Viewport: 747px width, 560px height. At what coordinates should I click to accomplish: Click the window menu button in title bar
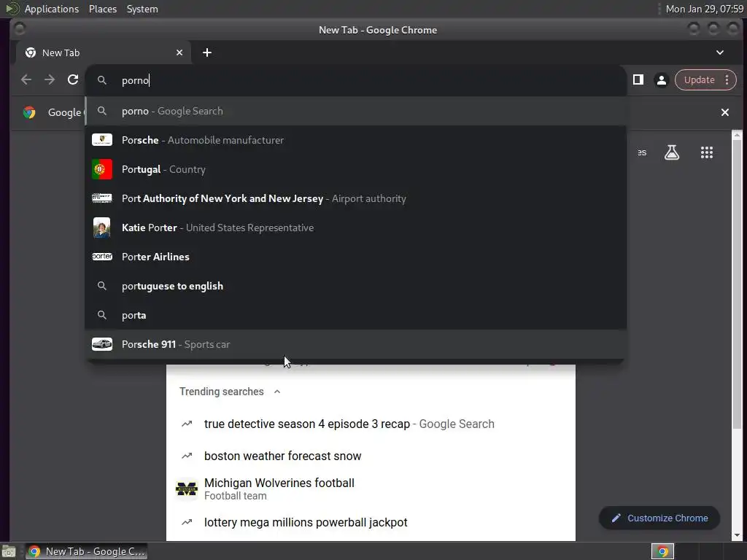[20, 29]
